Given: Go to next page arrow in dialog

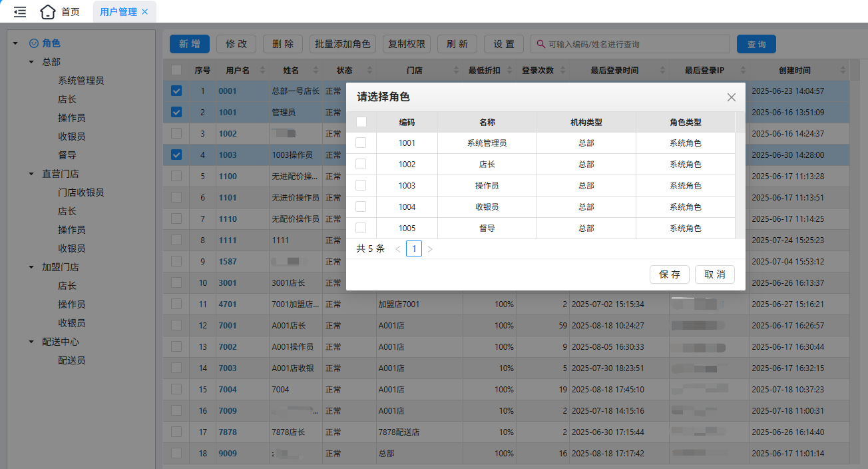Looking at the screenshot, I should click(430, 249).
